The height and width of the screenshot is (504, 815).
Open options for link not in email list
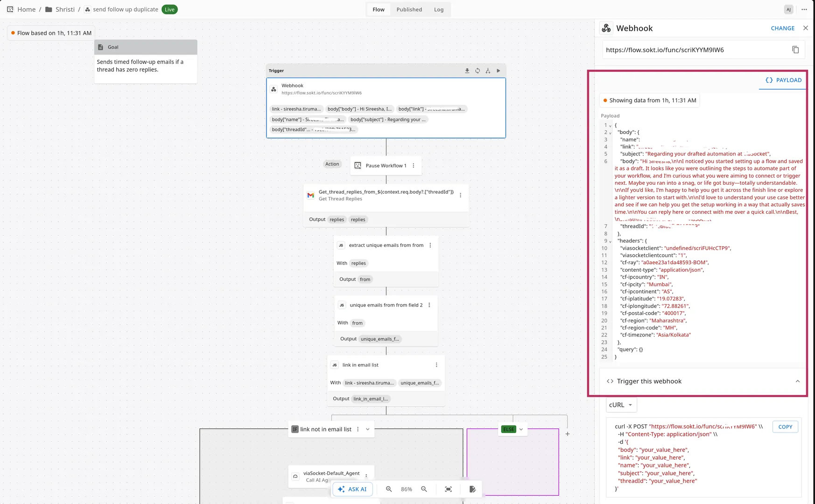click(358, 429)
